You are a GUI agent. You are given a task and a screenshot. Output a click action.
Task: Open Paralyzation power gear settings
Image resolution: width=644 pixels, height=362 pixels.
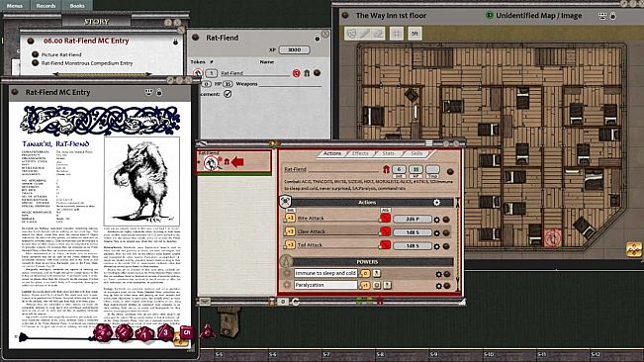point(438,286)
